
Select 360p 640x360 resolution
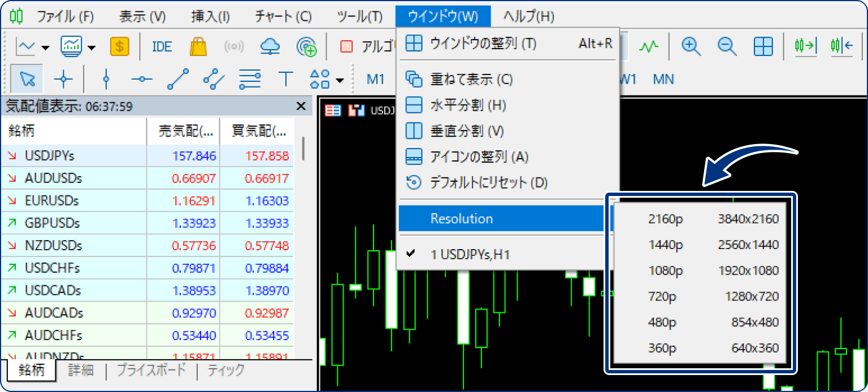click(x=700, y=348)
